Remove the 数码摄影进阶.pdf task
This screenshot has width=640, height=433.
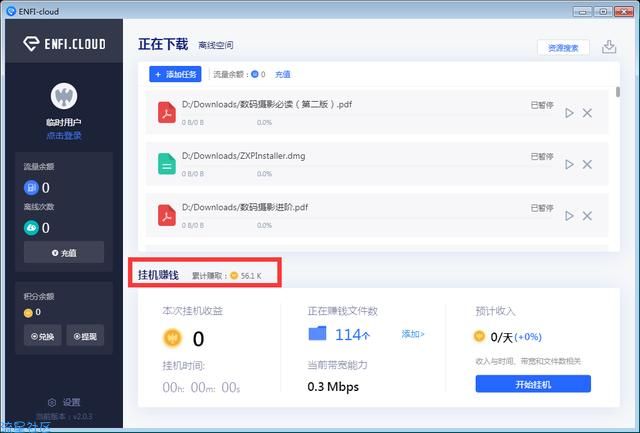click(587, 216)
